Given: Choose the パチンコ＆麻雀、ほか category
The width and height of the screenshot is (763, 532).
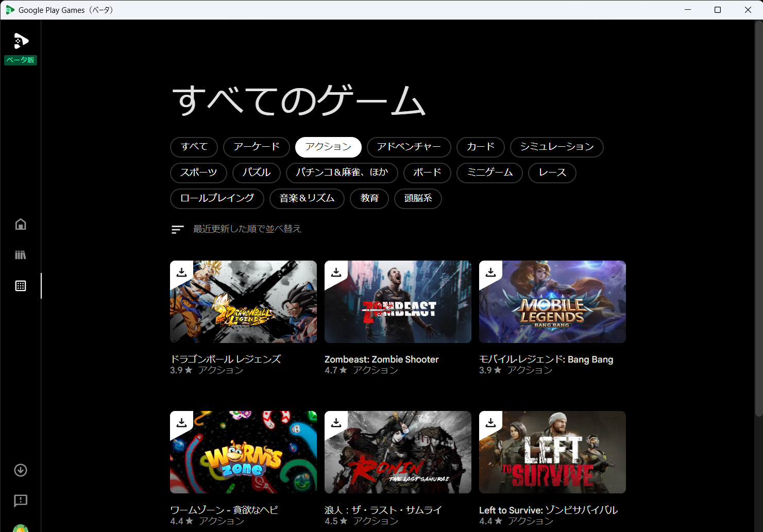Looking at the screenshot, I should [x=342, y=173].
